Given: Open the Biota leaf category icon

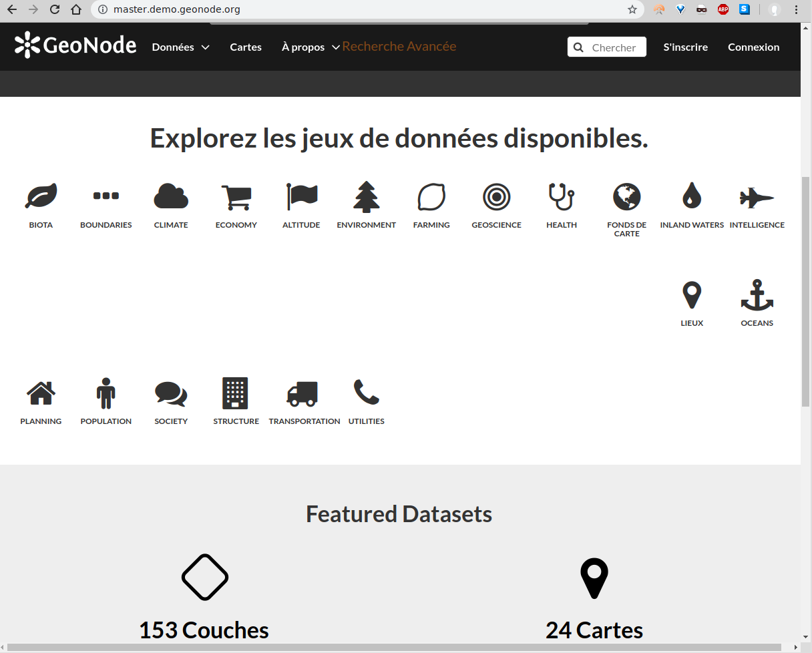Looking at the screenshot, I should [x=41, y=196].
